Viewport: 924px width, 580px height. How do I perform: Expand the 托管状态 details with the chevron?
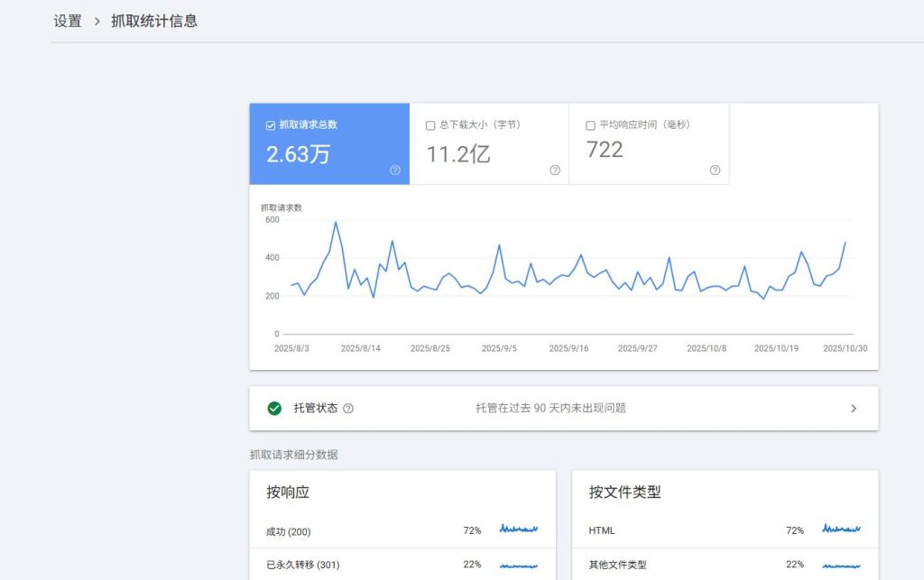click(x=853, y=408)
